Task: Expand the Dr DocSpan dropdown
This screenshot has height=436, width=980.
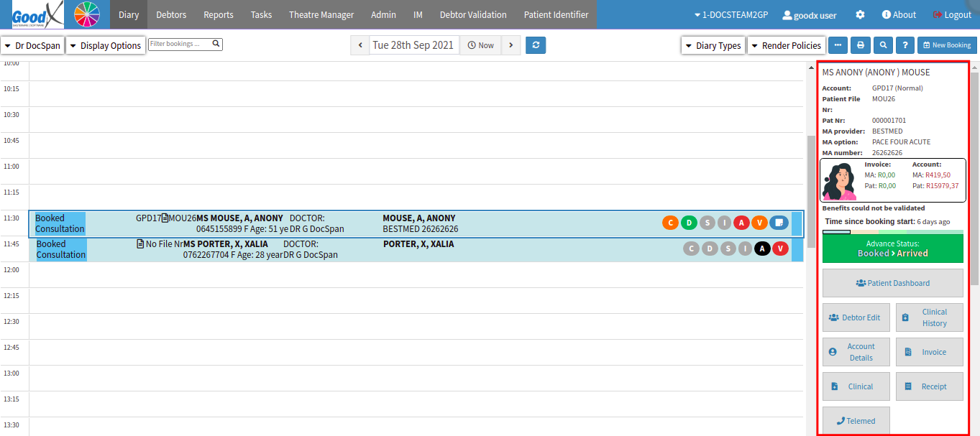Action: click(32, 45)
